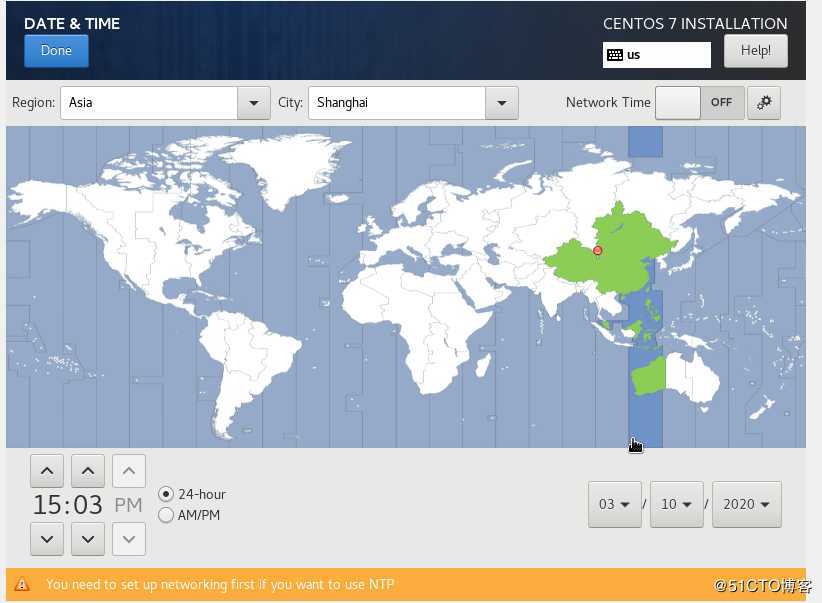Expand the Region dropdown arrow
This screenshot has height=603, width=822.
coord(254,103)
